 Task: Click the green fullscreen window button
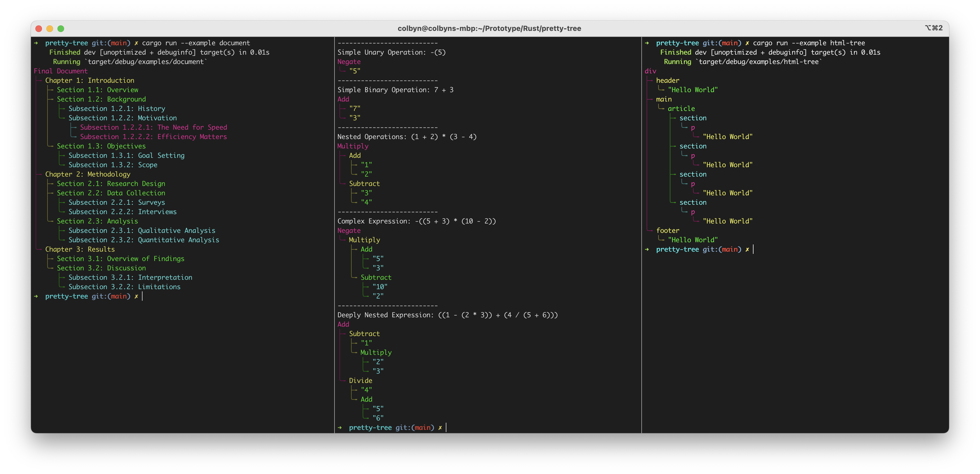(x=61, y=28)
